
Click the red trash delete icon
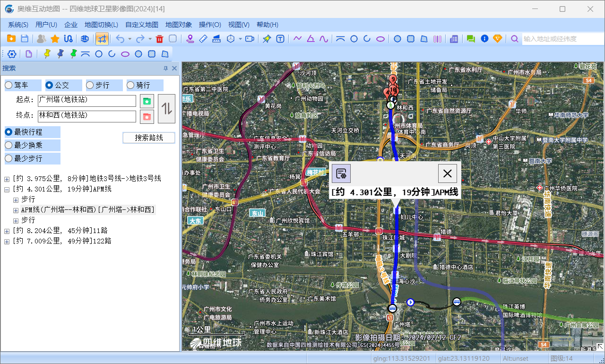pyautogui.click(x=160, y=39)
